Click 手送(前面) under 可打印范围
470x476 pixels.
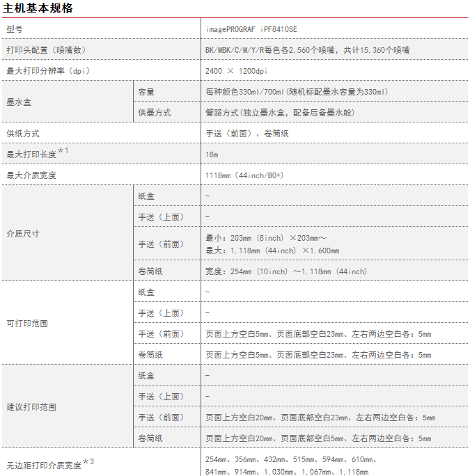[161, 334]
